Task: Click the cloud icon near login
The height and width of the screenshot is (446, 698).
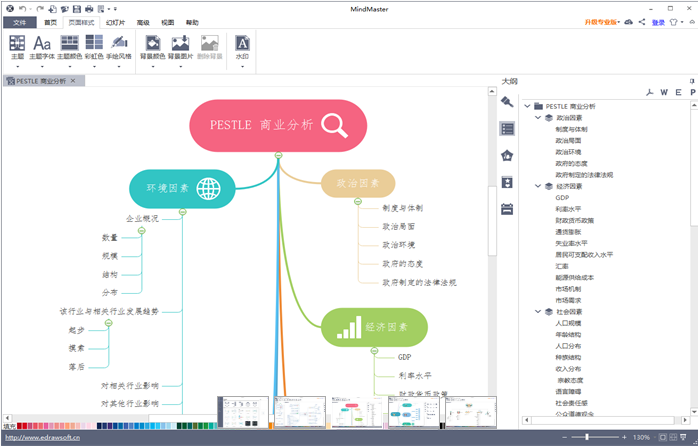Action: click(628, 22)
